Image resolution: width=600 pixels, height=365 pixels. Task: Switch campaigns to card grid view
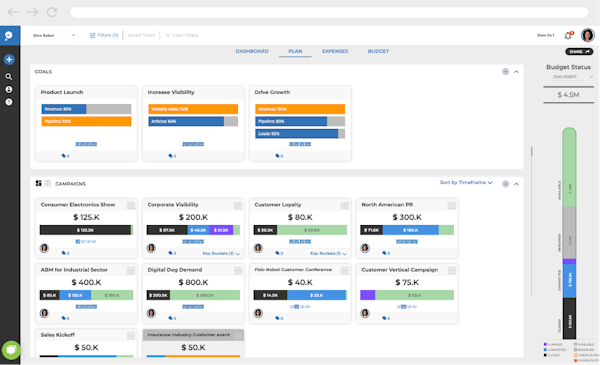39,184
